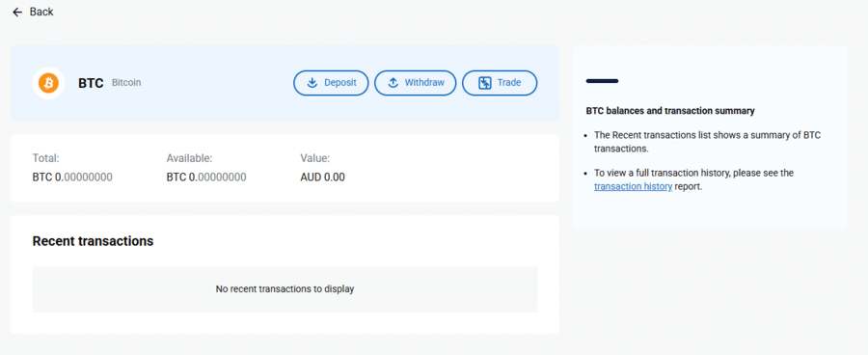Follow the transaction history link
Viewport: 868px width, 355px height.
point(633,186)
